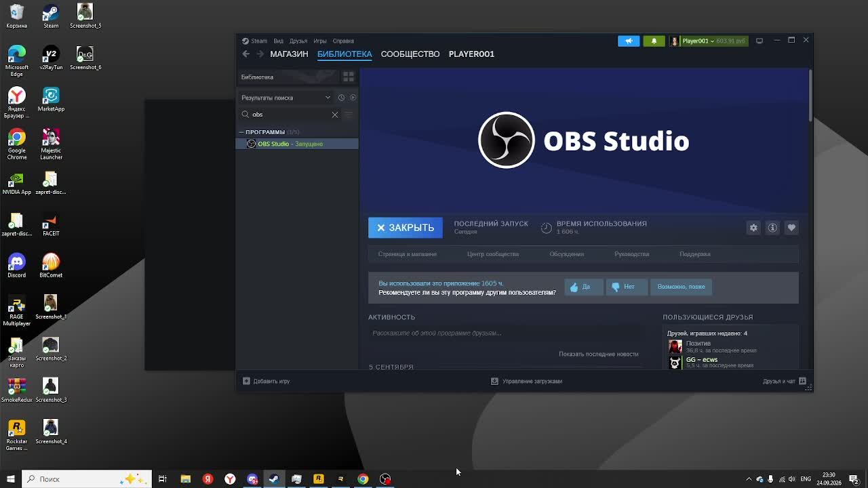
Task: Open advanced library filter options
Action: 349,115
